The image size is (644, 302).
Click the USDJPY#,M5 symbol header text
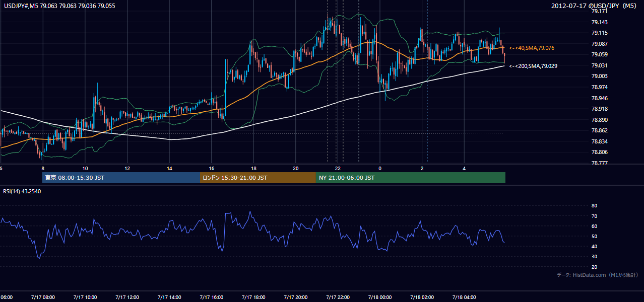tap(59, 6)
